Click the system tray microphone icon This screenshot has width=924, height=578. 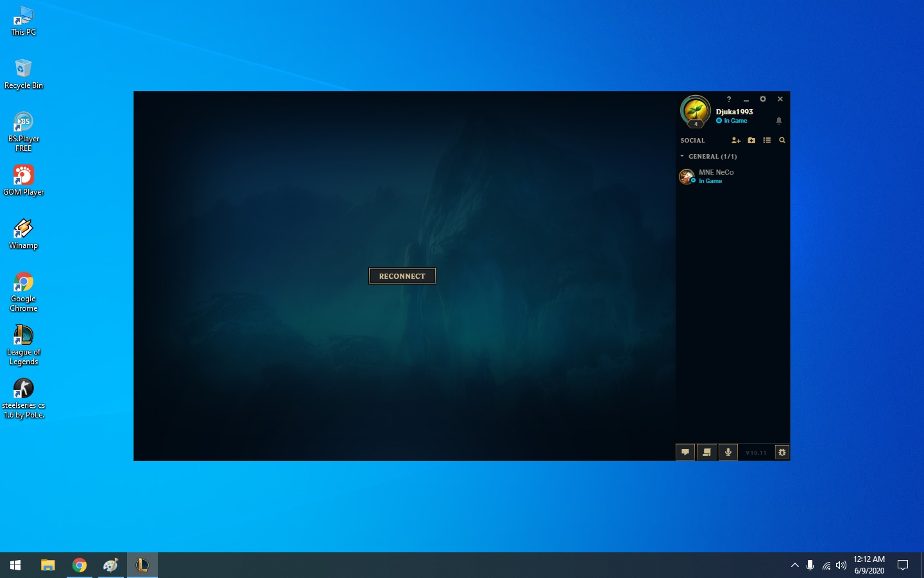(x=810, y=565)
